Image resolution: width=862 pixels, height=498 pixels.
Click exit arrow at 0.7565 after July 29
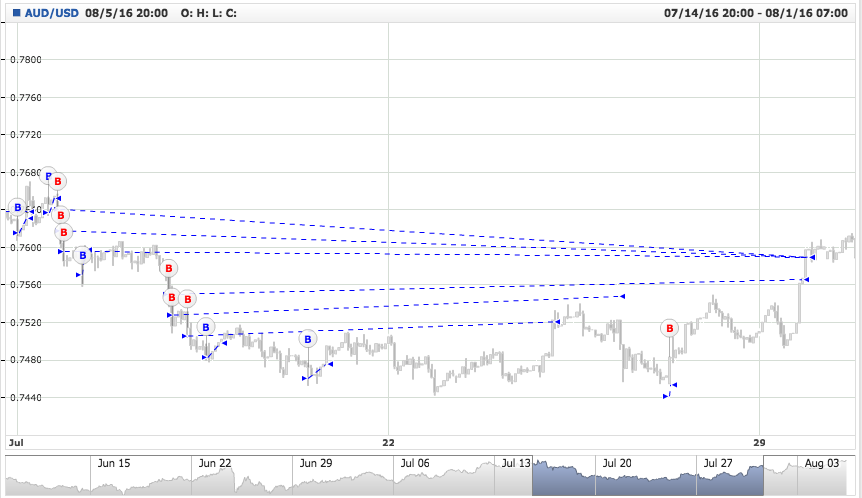click(x=806, y=280)
